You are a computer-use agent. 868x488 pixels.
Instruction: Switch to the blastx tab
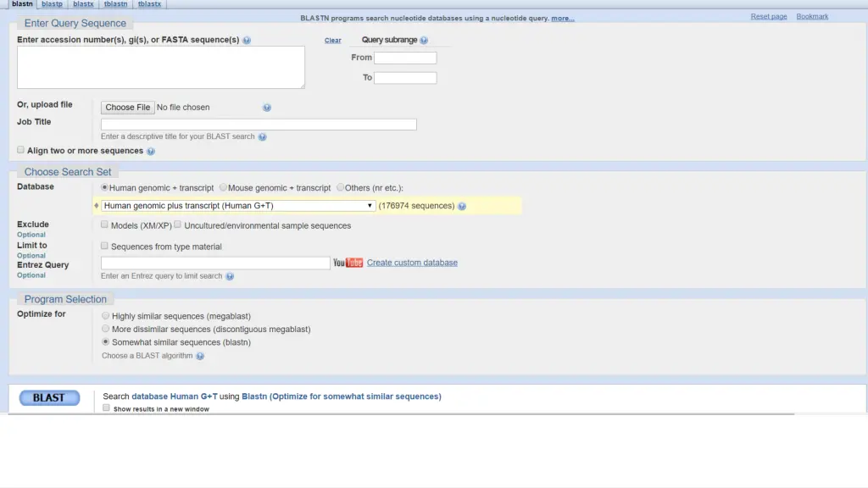(83, 4)
